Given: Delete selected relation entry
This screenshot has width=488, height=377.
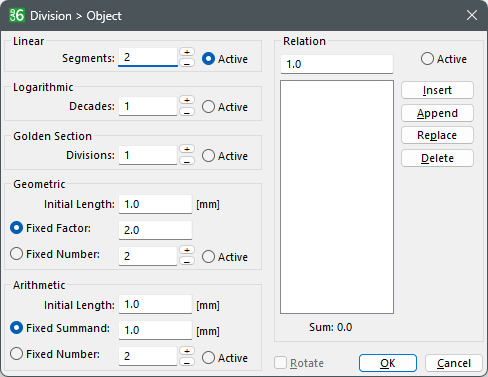Looking at the screenshot, I should point(437,158).
